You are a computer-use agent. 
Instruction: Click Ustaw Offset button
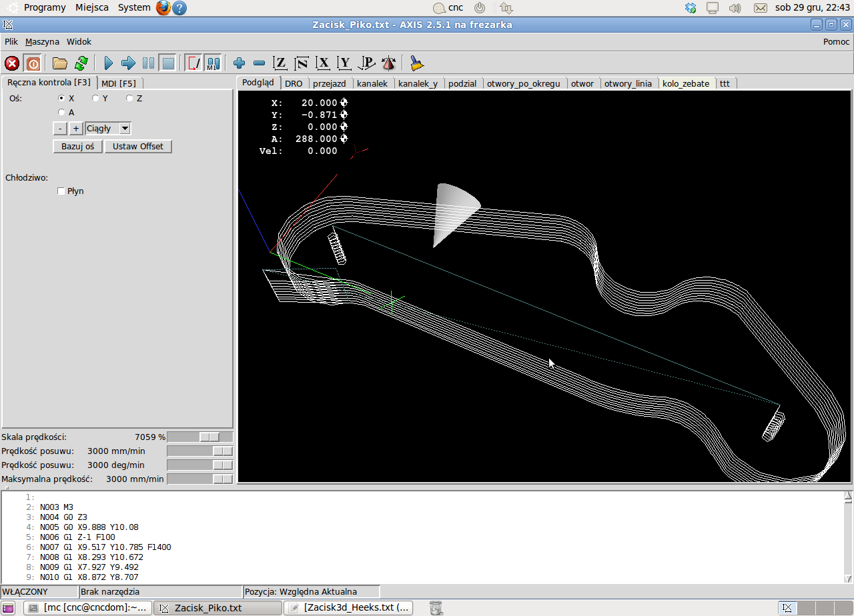[138, 146]
